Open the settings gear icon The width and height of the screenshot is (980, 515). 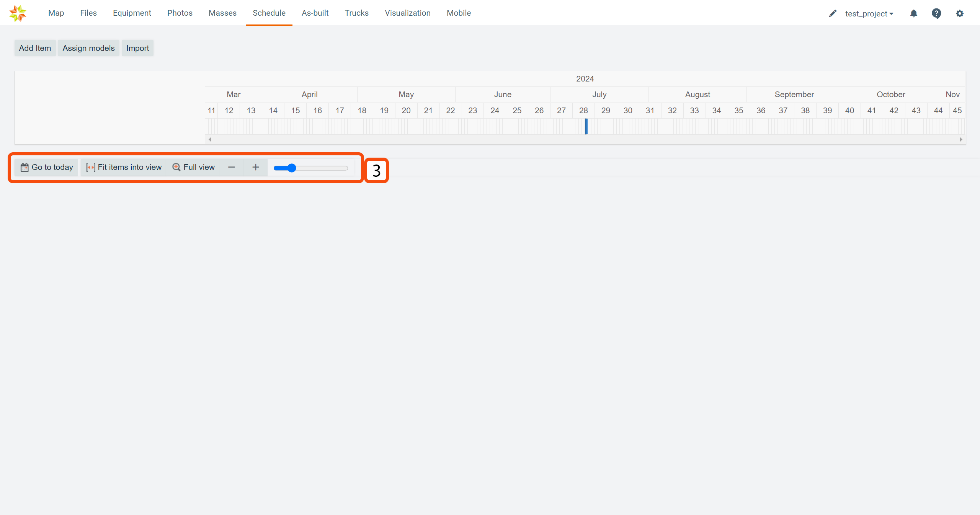tap(959, 14)
